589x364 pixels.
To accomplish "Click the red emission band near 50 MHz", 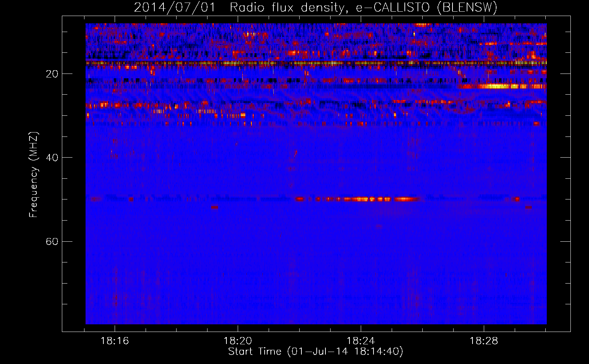I will [x=357, y=199].
